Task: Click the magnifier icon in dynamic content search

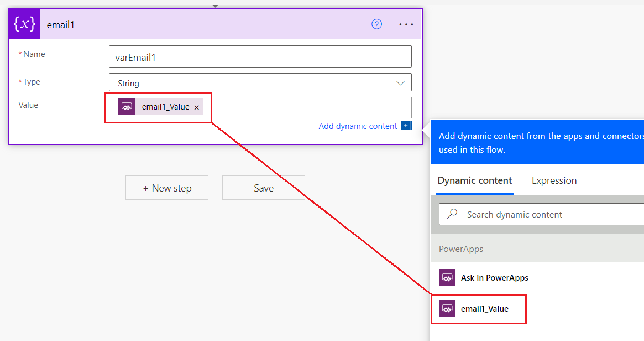Action: (x=453, y=214)
